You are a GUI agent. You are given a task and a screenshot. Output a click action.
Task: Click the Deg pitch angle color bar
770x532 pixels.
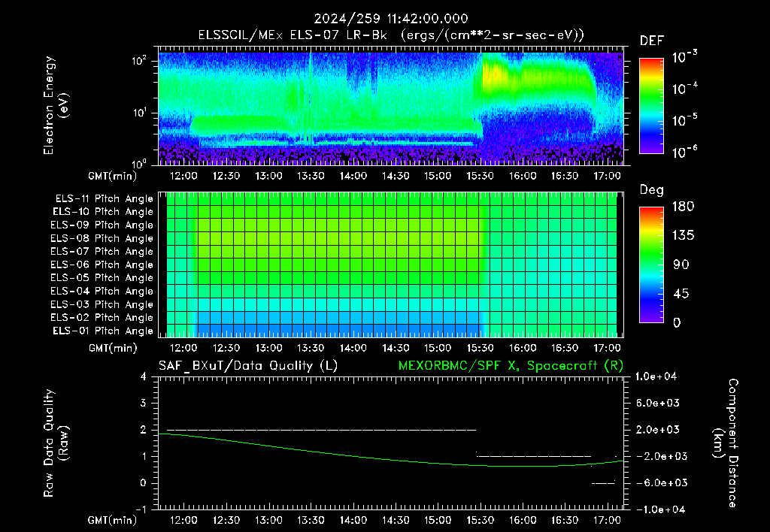click(651, 265)
